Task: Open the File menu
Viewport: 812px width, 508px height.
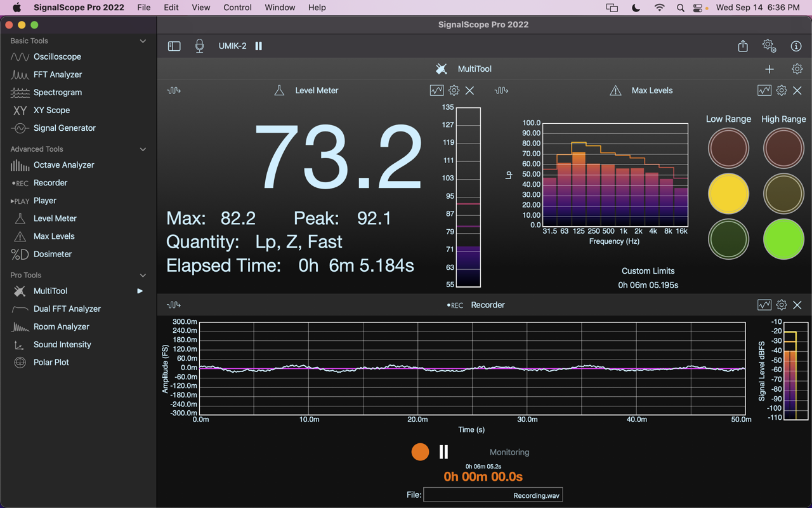Action: (x=144, y=8)
